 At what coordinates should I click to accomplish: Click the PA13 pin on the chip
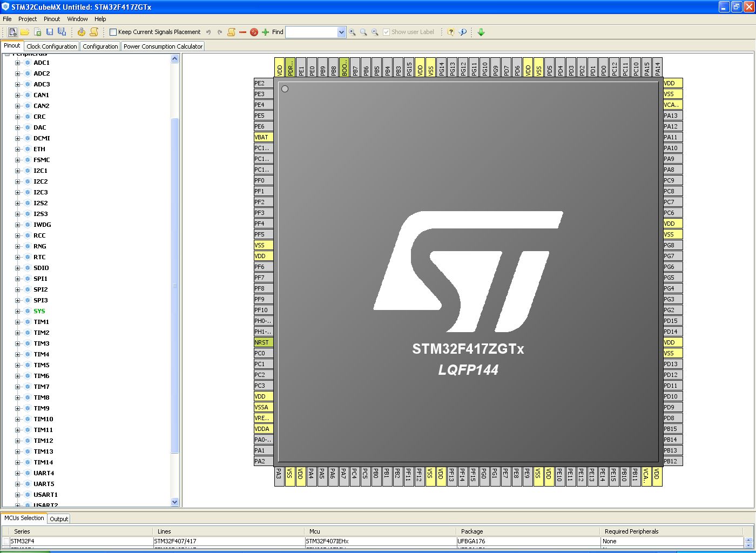click(x=673, y=116)
